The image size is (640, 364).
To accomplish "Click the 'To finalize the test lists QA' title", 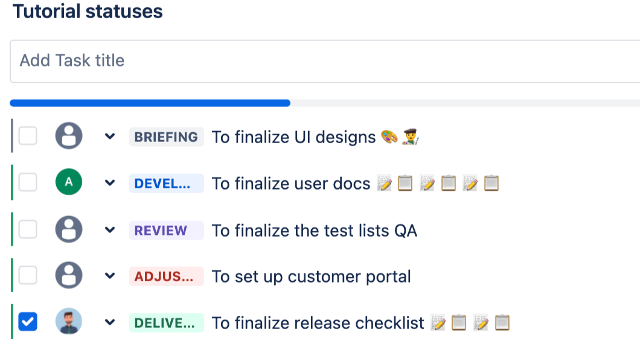I will coord(314,231).
